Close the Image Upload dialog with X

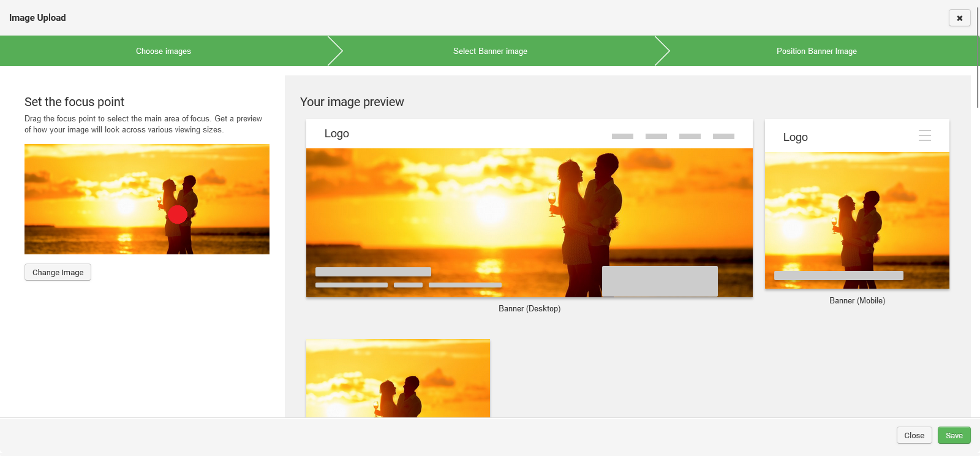point(959,18)
